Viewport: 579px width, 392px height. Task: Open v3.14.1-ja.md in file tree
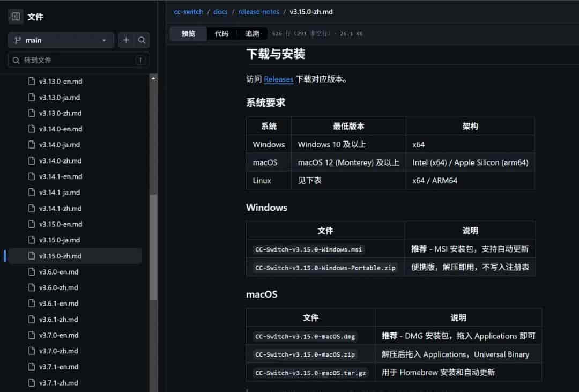60,193
